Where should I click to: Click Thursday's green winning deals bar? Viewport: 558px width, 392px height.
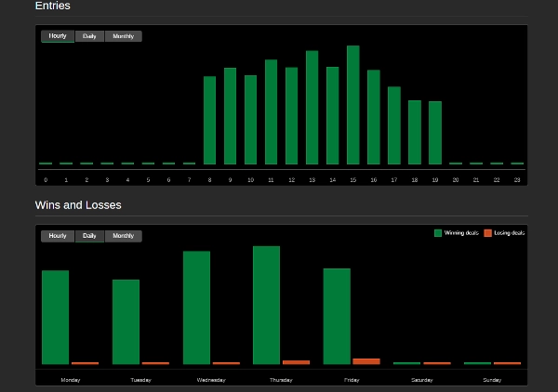point(267,306)
